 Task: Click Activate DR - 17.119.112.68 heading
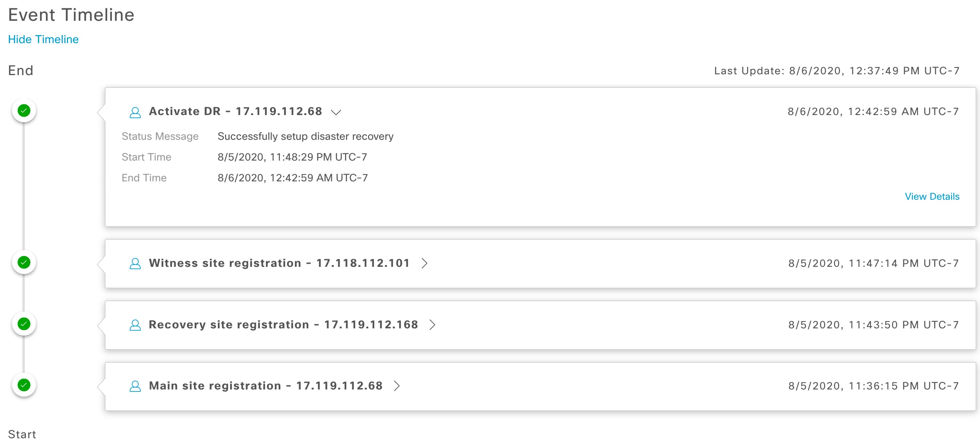(x=235, y=111)
